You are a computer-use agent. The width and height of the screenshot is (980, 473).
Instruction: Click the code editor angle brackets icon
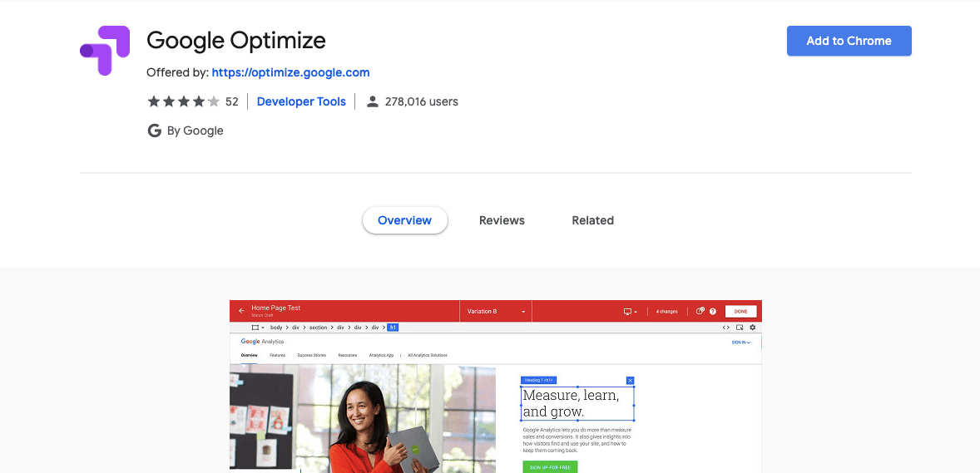[x=726, y=328]
